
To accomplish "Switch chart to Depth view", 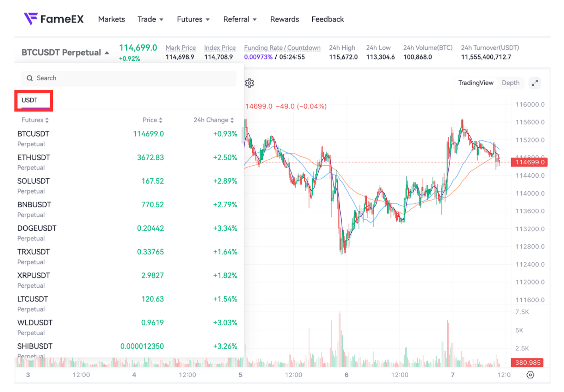I will [510, 83].
